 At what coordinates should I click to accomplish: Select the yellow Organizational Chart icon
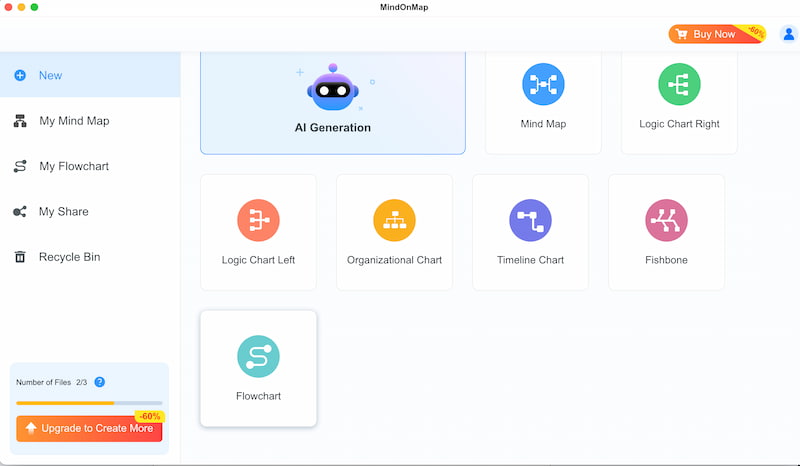[394, 220]
